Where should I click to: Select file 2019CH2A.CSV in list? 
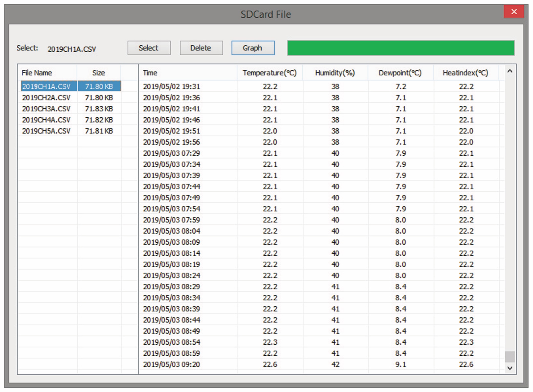click(46, 98)
